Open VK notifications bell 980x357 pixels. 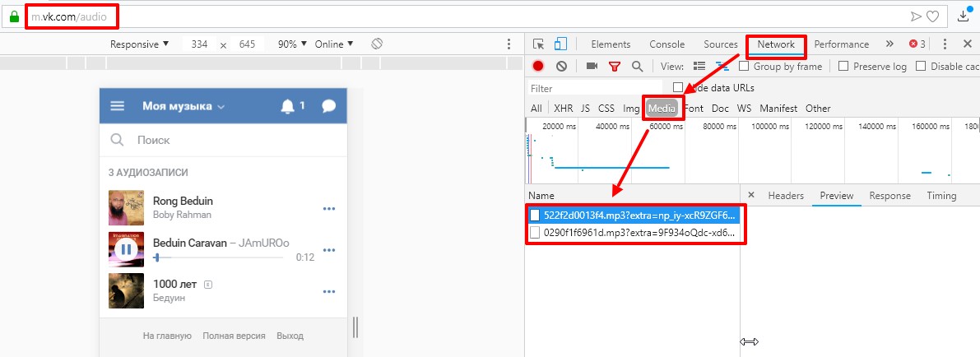[287, 106]
